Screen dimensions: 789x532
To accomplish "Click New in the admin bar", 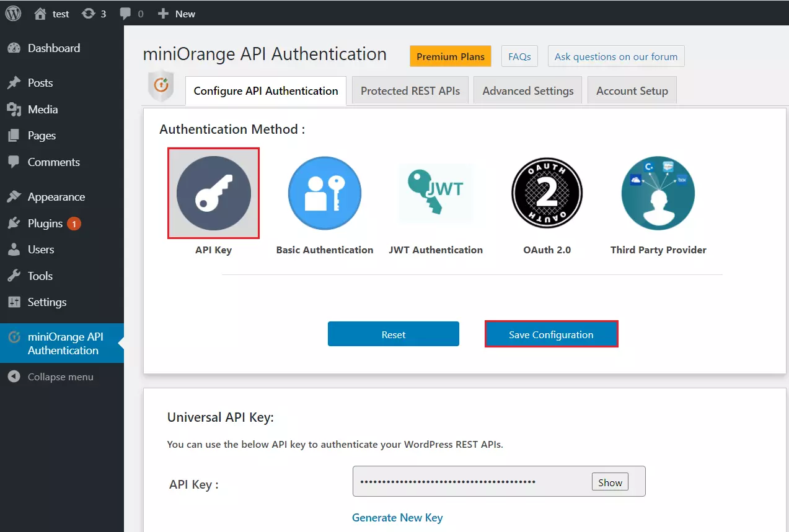I will (176, 12).
